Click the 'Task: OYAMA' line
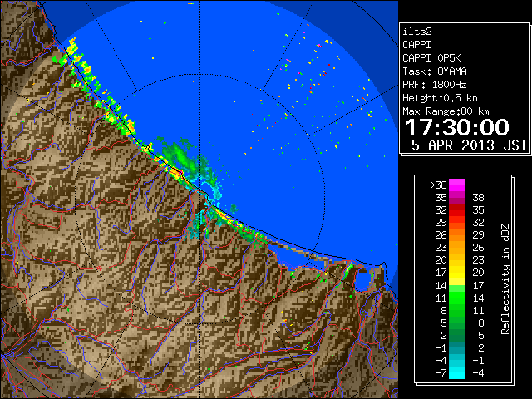Viewport: 532px width, 399px height. point(435,71)
